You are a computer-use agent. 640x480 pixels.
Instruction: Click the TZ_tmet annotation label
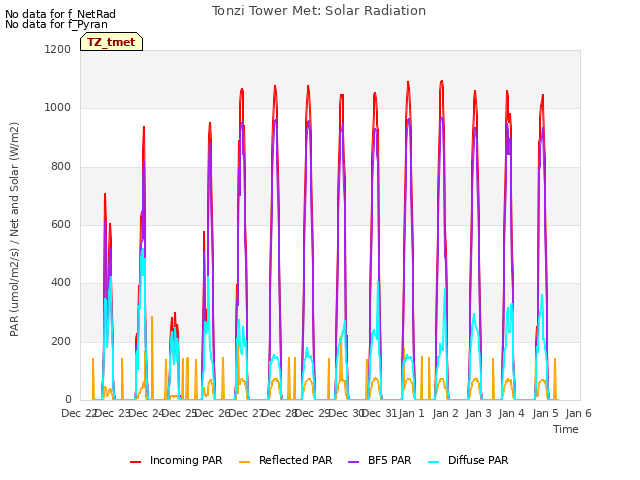pos(111,42)
